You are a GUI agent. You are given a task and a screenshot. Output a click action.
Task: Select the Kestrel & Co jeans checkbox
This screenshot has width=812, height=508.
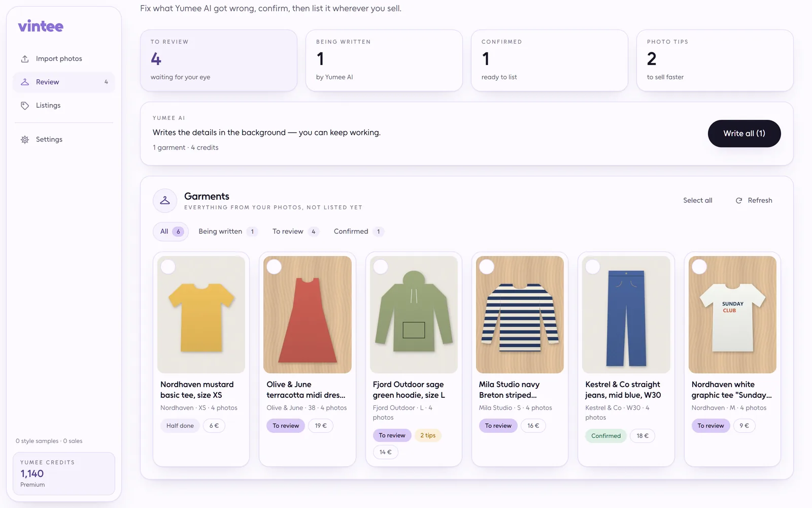(593, 267)
